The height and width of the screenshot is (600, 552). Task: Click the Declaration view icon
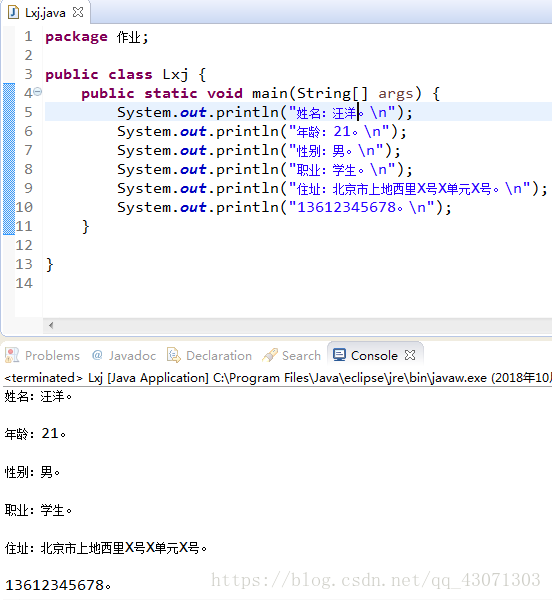click(174, 355)
